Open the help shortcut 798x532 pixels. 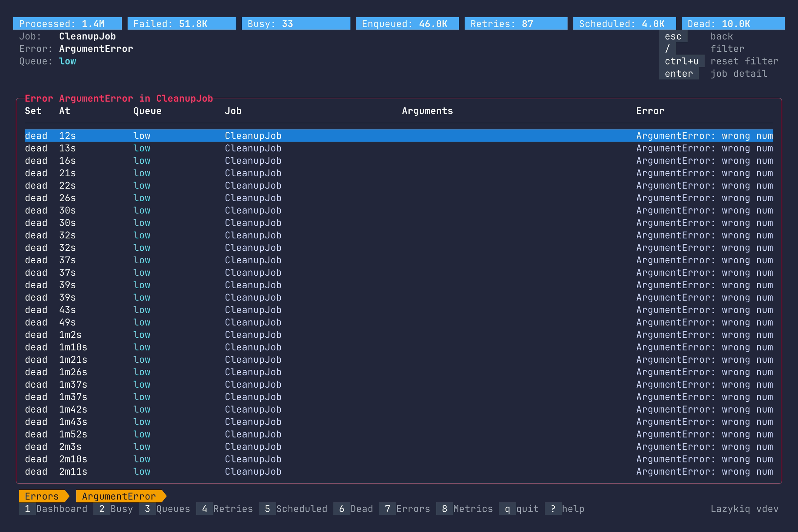(x=565, y=509)
